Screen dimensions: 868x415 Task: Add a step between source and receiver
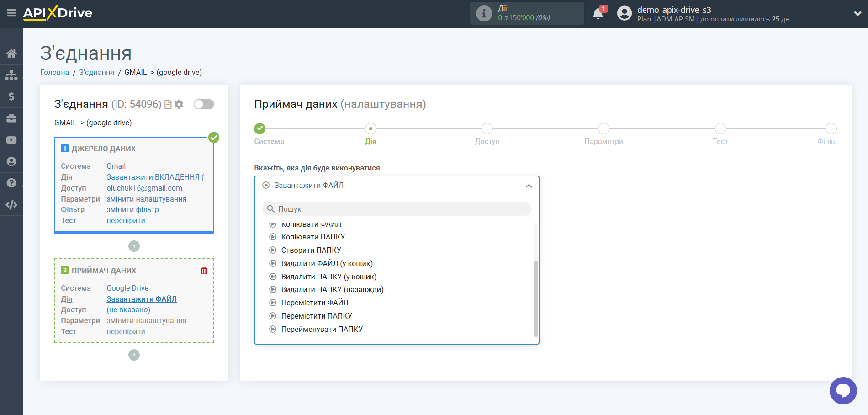click(134, 246)
